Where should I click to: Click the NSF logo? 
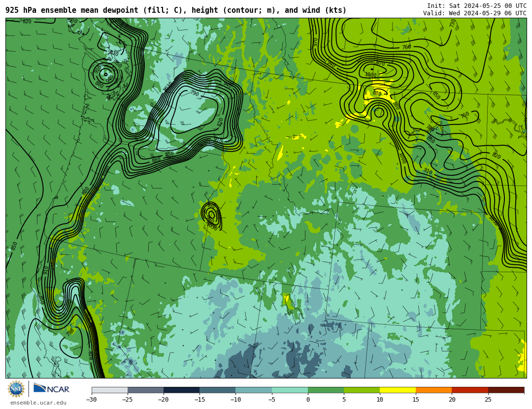(16, 389)
